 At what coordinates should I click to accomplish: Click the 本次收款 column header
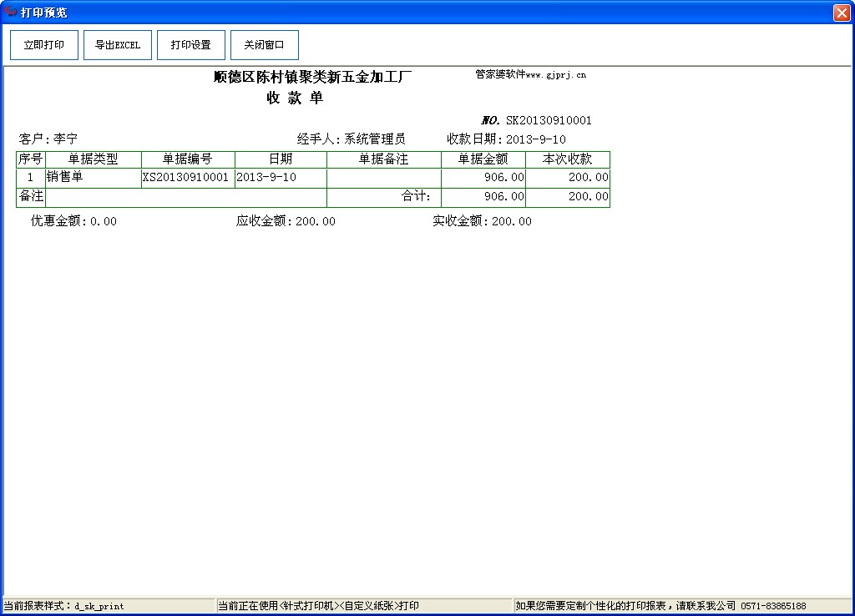tap(568, 159)
